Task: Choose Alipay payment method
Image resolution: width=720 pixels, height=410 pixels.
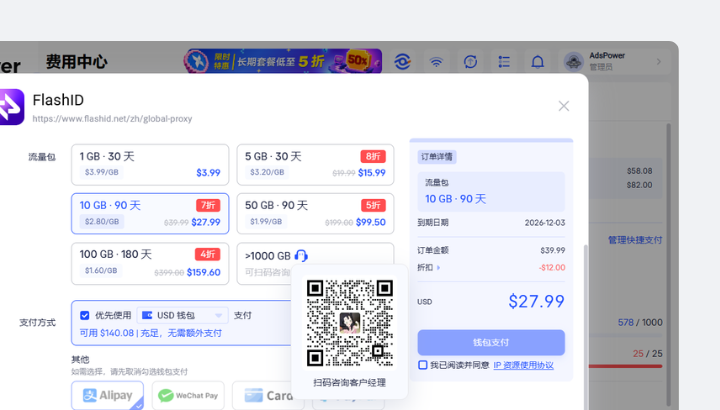Action: [x=107, y=395]
